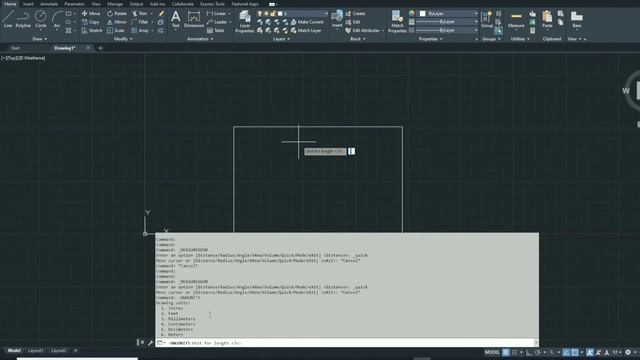Screen dimensions: 640x360
Task: Click the viewport label Top 2D Wireframe
Action: point(23,58)
